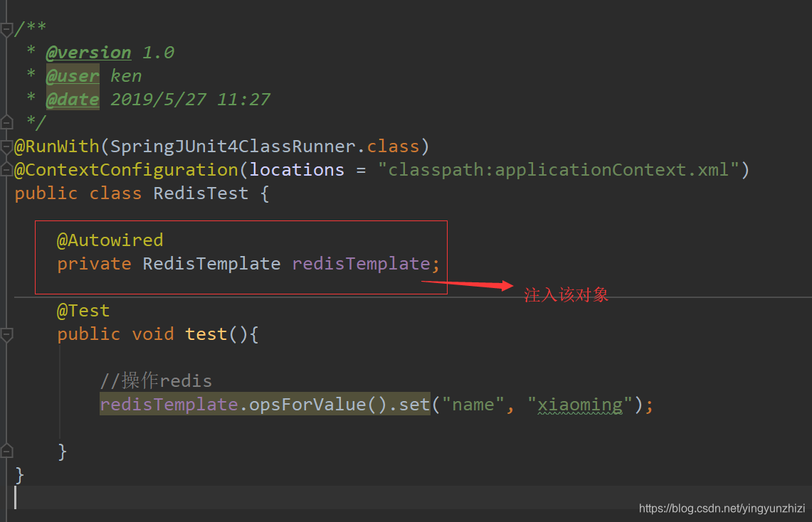Screen dimensions: 812x522
Task: Click the //操作redis comment
Action: [156, 380]
